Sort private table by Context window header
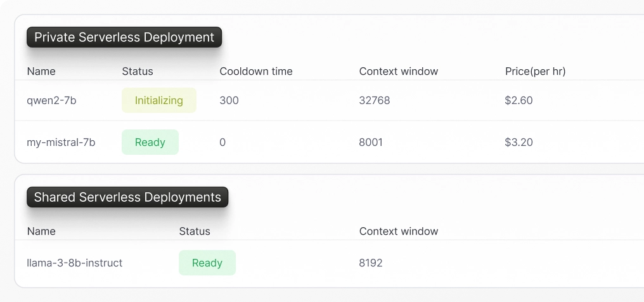This screenshot has width=644, height=302. click(399, 72)
